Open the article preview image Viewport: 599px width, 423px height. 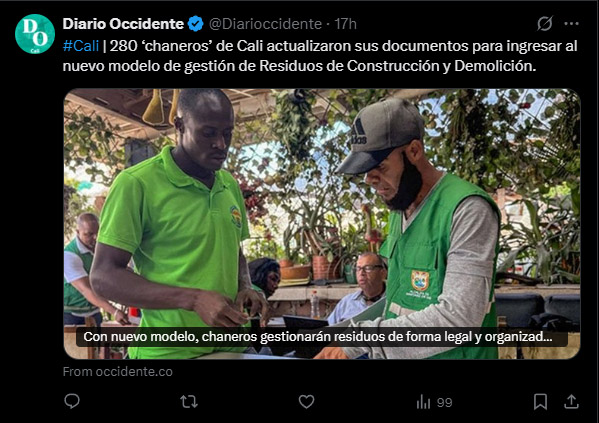[322, 224]
